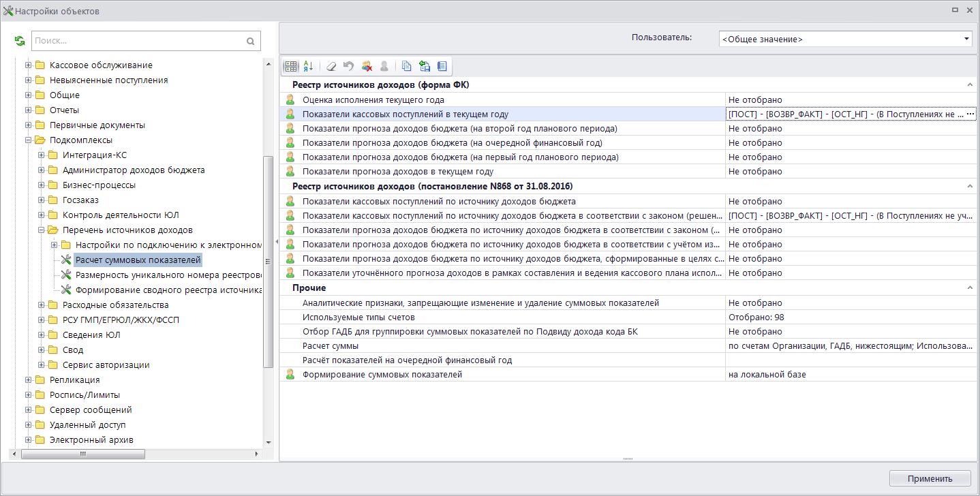980x496 pixels.
Task: Click user icon beside Оценка исполнения текущего года
Action: [290, 100]
